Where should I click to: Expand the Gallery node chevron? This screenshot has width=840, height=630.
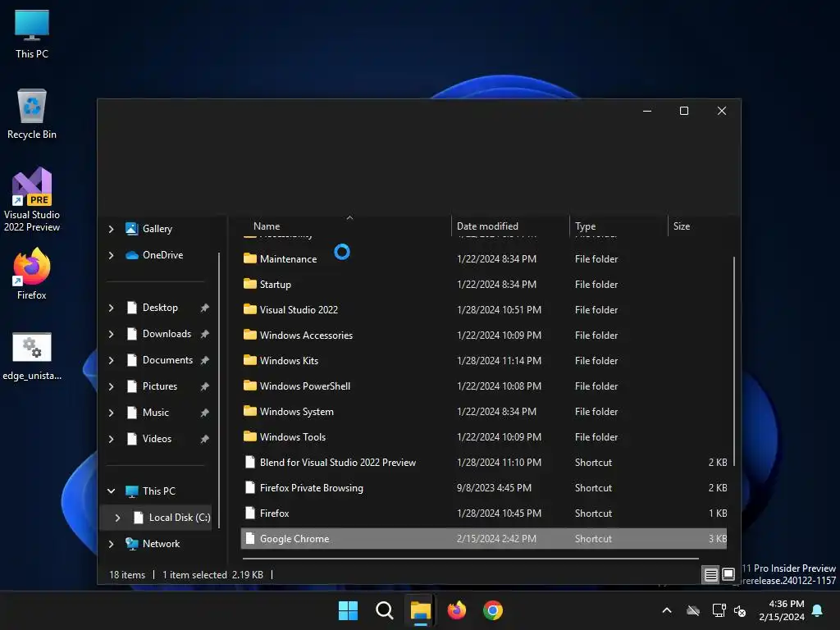click(x=111, y=229)
